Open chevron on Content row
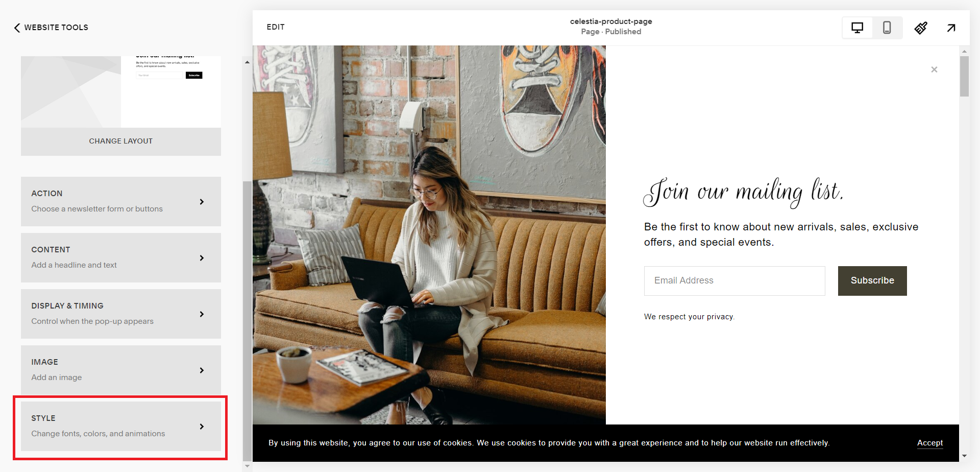Screen dimensions: 980x472 [202, 258]
